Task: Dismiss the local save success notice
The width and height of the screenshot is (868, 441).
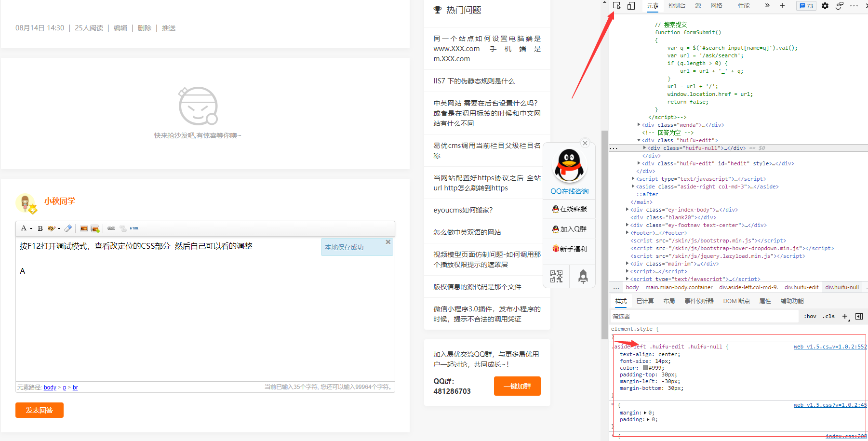Action: coord(388,242)
